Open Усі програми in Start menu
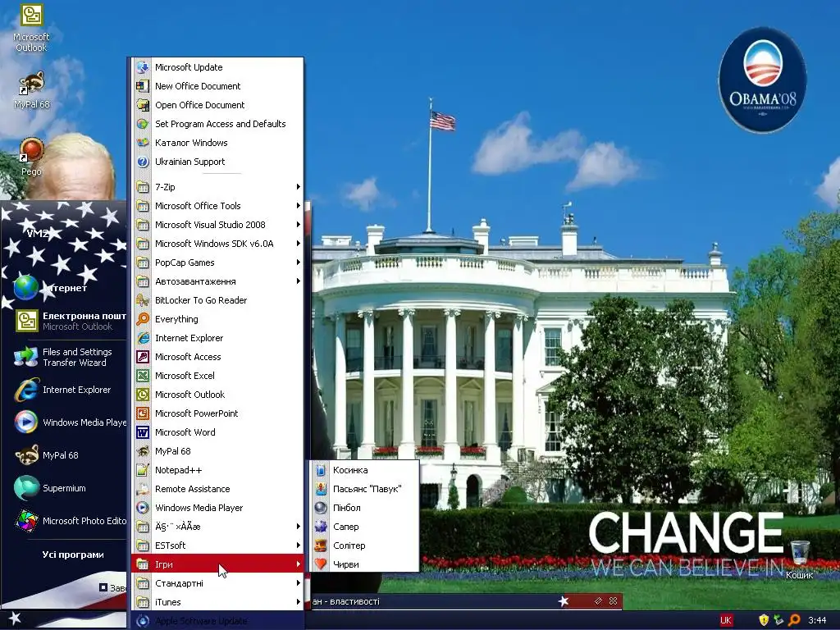 [x=73, y=555]
